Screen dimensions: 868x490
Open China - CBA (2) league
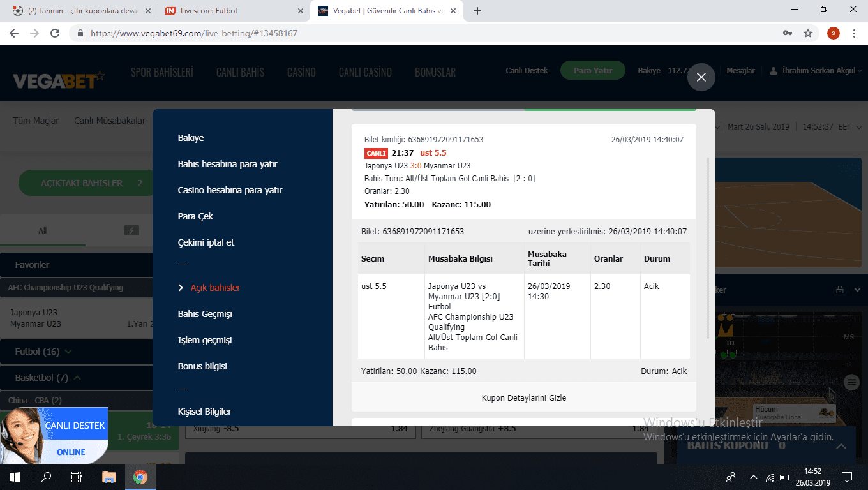tap(77, 400)
